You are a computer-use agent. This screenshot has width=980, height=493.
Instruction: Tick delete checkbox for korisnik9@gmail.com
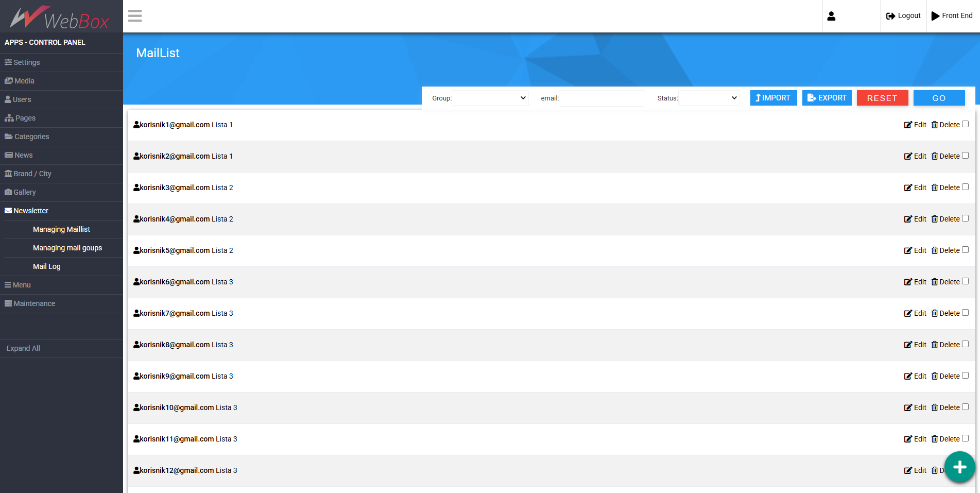click(965, 376)
